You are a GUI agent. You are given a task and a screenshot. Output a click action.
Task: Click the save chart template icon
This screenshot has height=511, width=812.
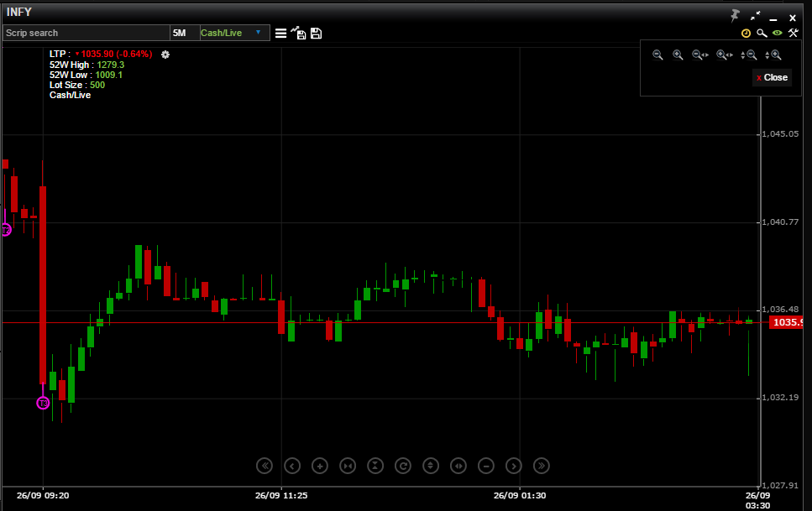coord(298,33)
